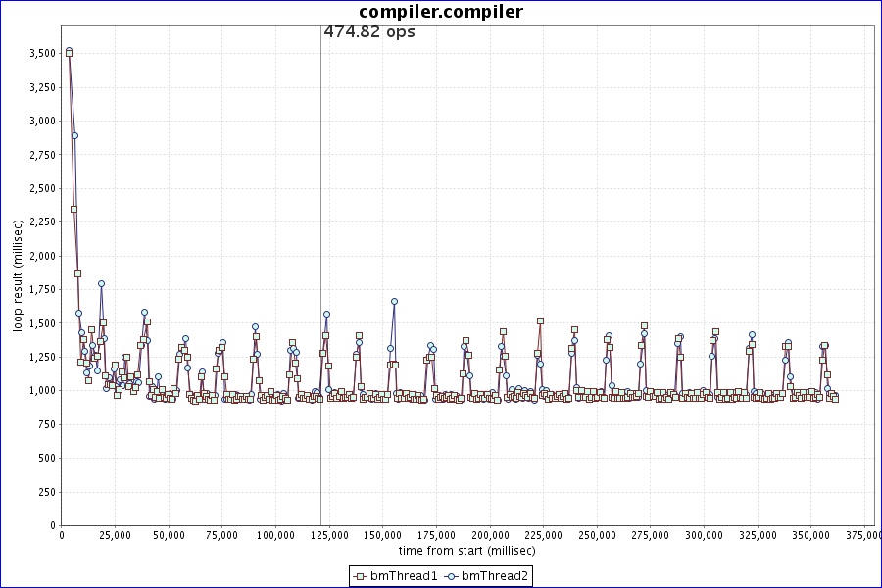
Task: Click the compiler.compiler chart title
Action: [x=441, y=12]
